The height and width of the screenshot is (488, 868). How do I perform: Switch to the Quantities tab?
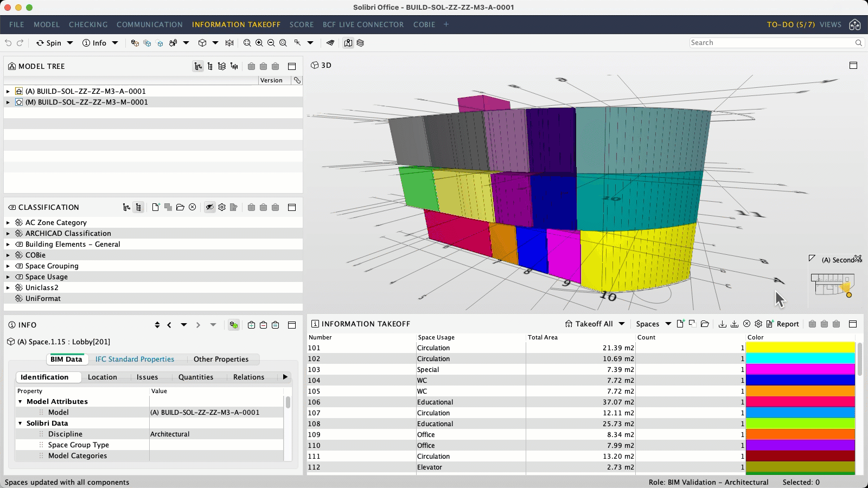click(x=196, y=377)
